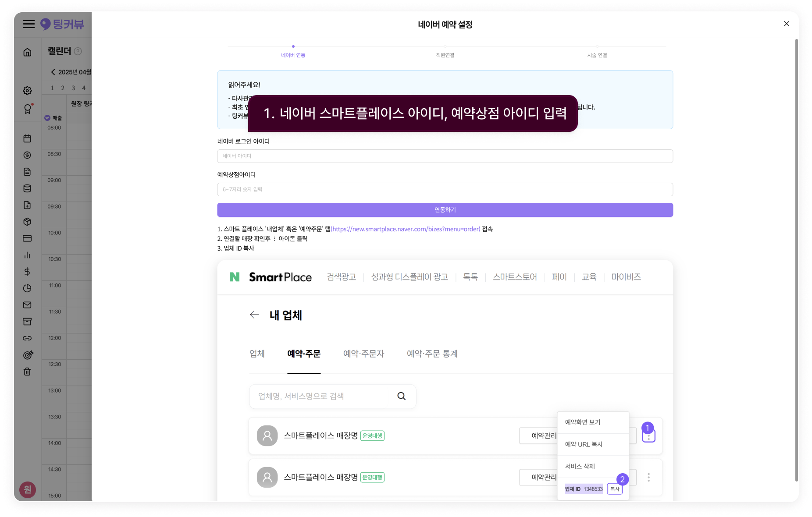Select date 2 in calendar header
The width and height of the screenshot is (812, 517).
[63, 88]
